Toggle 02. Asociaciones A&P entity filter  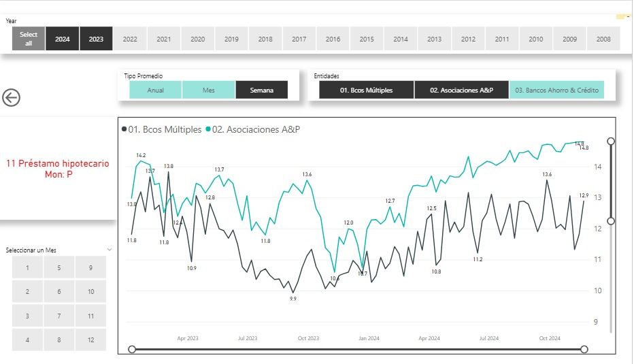pyautogui.click(x=461, y=90)
